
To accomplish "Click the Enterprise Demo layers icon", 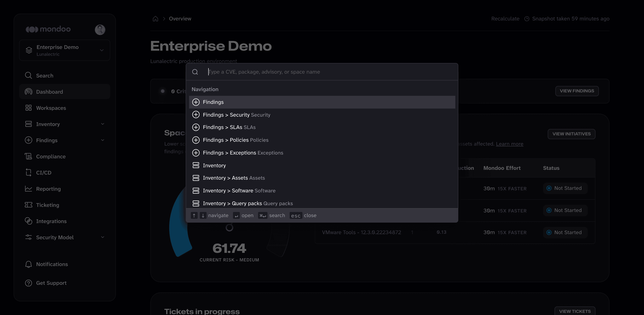I will tap(29, 50).
